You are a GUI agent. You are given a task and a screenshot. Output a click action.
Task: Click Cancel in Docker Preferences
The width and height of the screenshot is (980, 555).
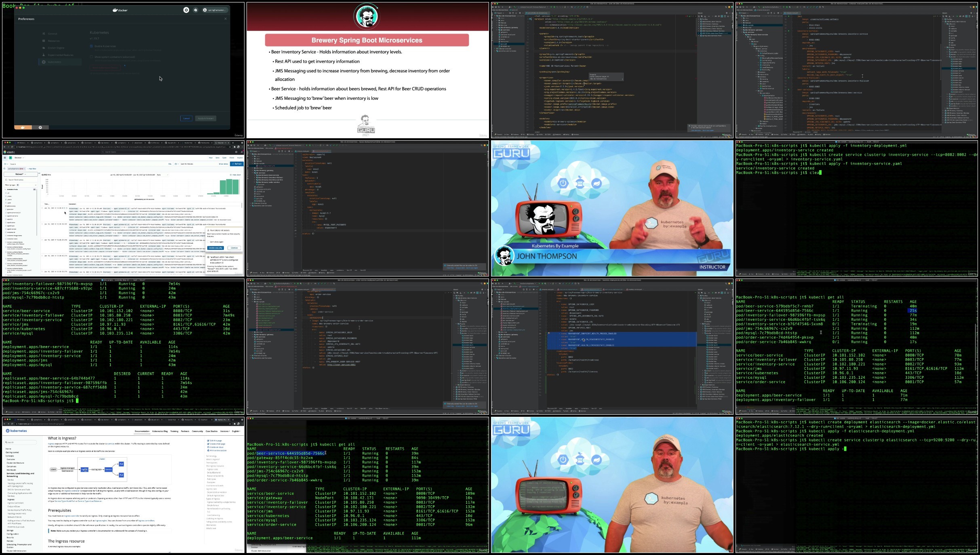click(186, 118)
